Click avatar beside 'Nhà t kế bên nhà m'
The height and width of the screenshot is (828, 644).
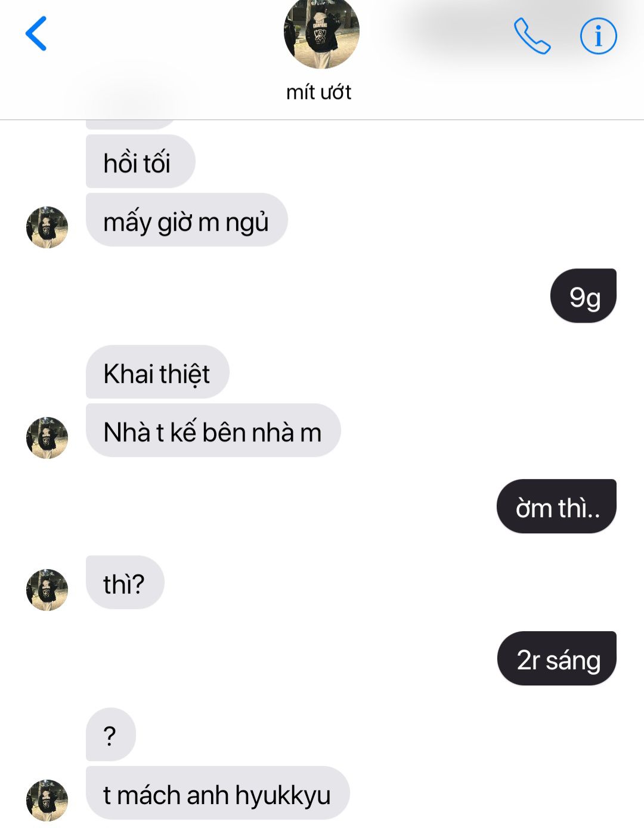47,438
